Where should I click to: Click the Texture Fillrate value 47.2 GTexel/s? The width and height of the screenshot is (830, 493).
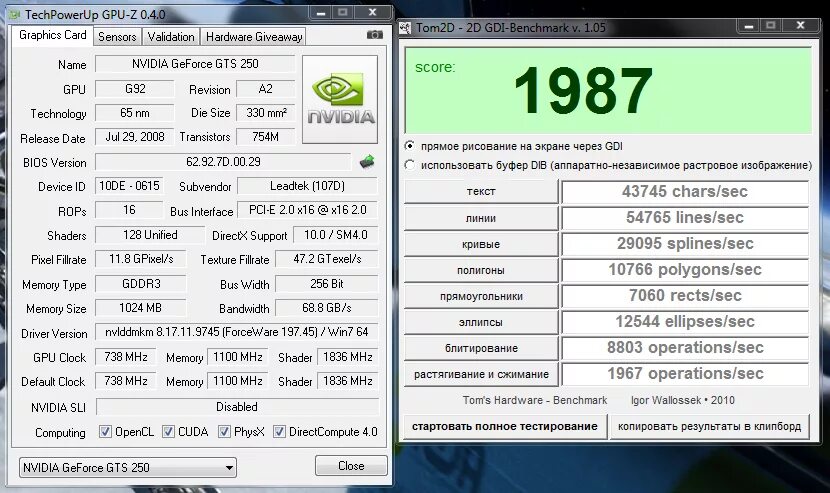pos(327,259)
